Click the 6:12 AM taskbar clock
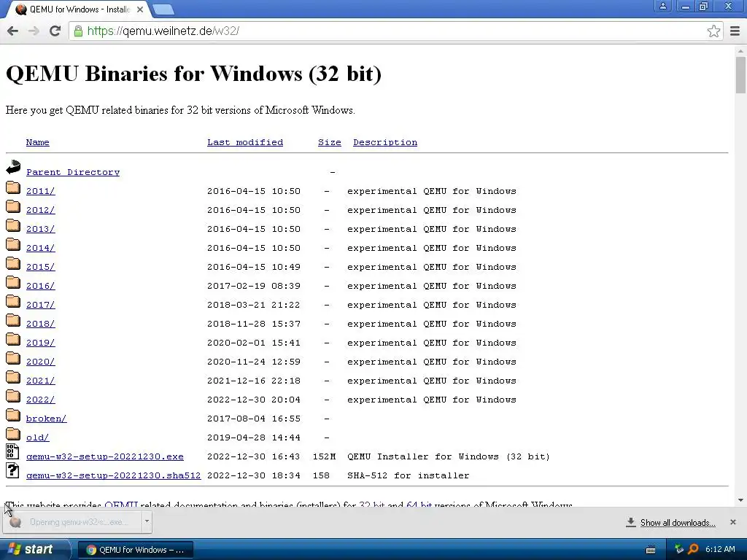The height and width of the screenshot is (560, 747). [x=720, y=550]
